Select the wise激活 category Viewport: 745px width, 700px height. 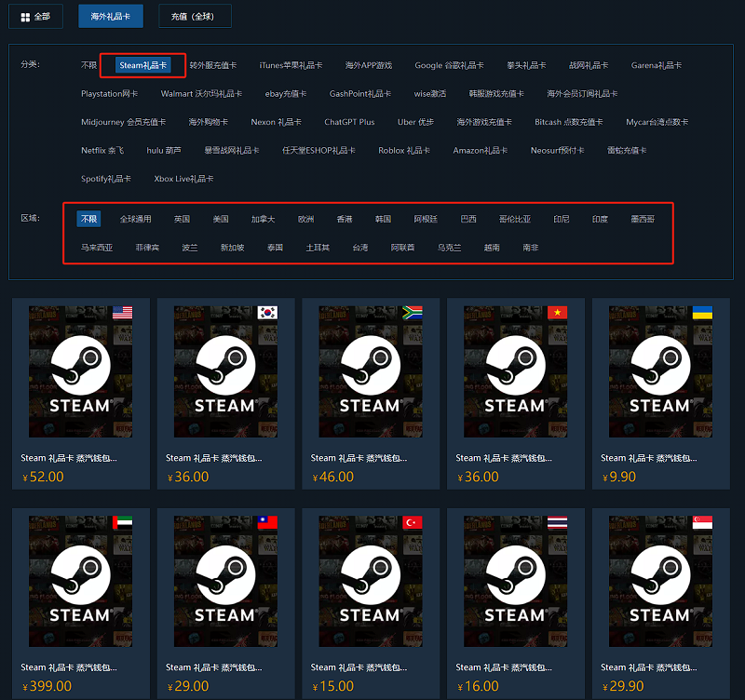[x=430, y=94]
